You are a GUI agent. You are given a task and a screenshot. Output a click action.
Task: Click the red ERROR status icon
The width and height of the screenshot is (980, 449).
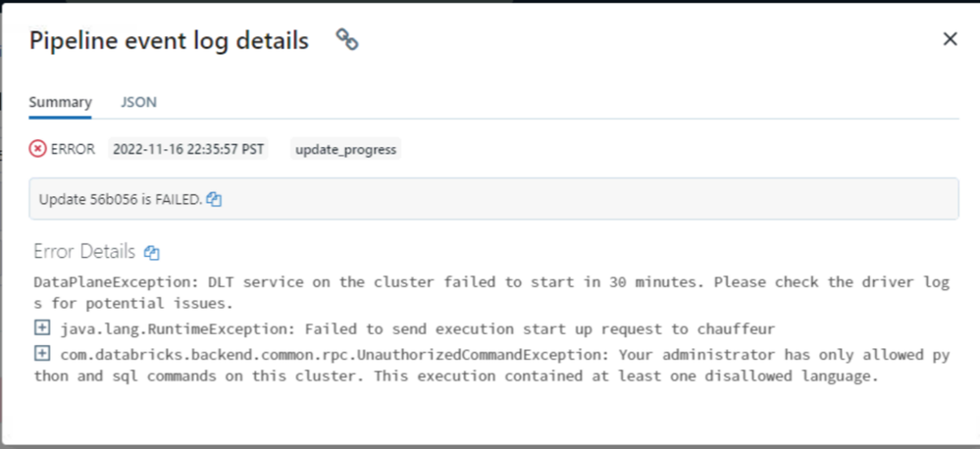(x=37, y=149)
